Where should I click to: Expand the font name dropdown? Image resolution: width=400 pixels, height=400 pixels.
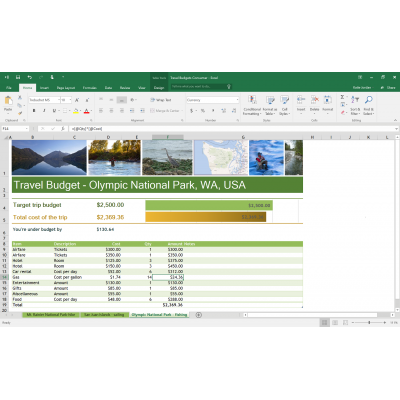(x=59, y=100)
